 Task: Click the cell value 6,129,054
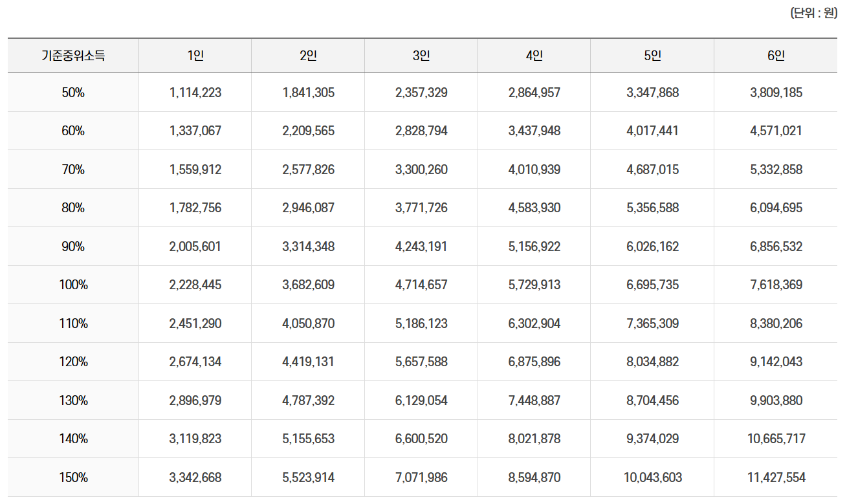click(x=421, y=400)
